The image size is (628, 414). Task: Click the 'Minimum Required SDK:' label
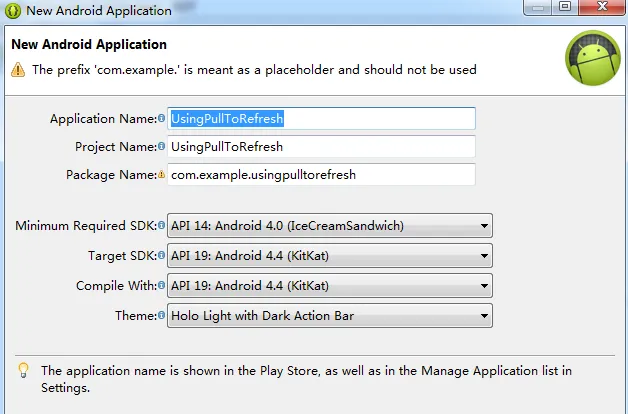point(86,226)
